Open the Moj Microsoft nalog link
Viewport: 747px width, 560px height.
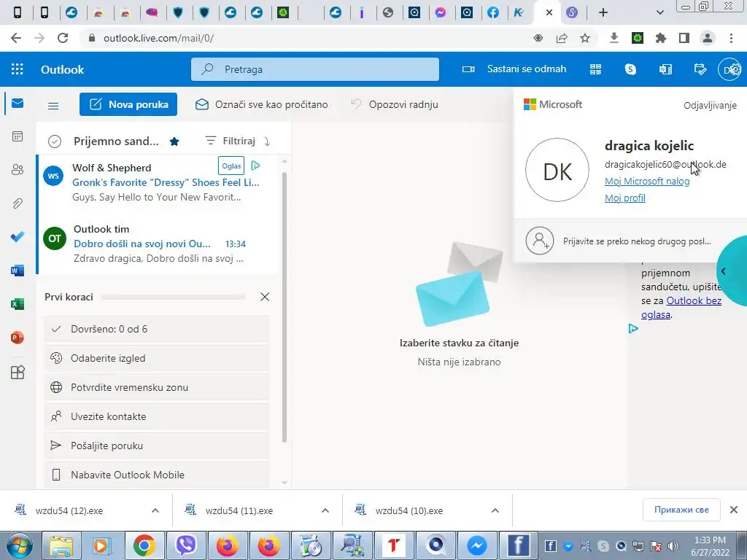(647, 181)
